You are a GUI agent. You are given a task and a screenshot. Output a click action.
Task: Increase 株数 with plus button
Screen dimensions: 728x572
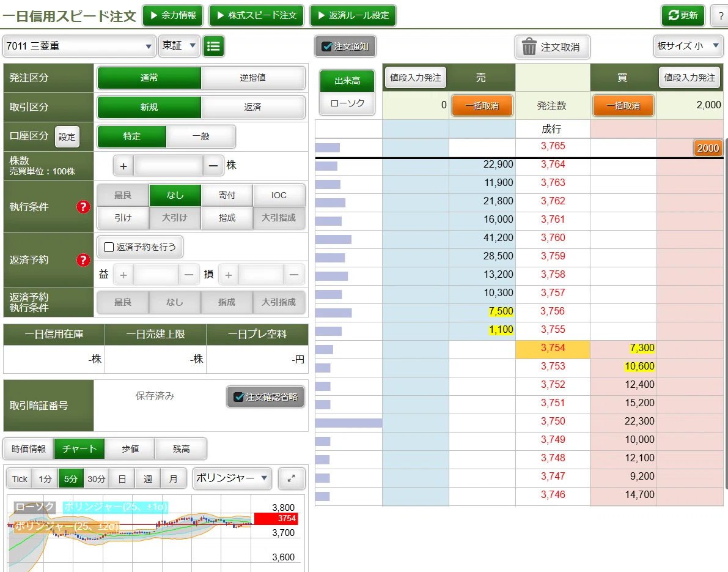coord(123,166)
